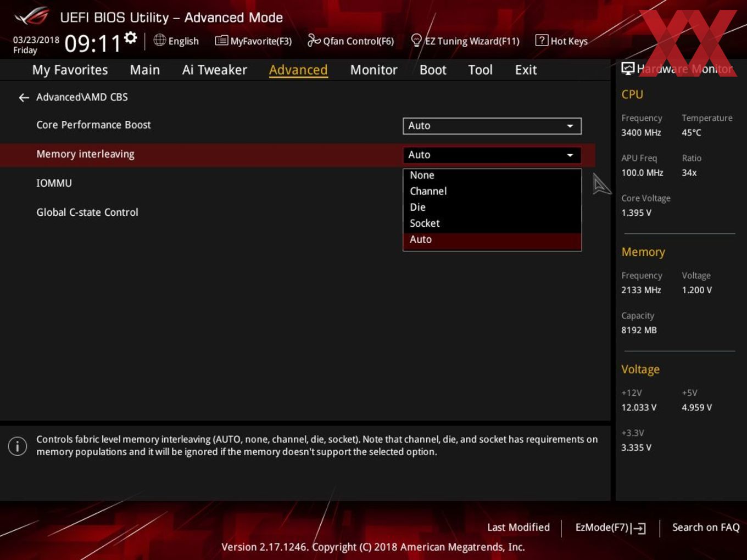Click the info icon in help panel
This screenshot has width=747, height=560.
click(18, 446)
